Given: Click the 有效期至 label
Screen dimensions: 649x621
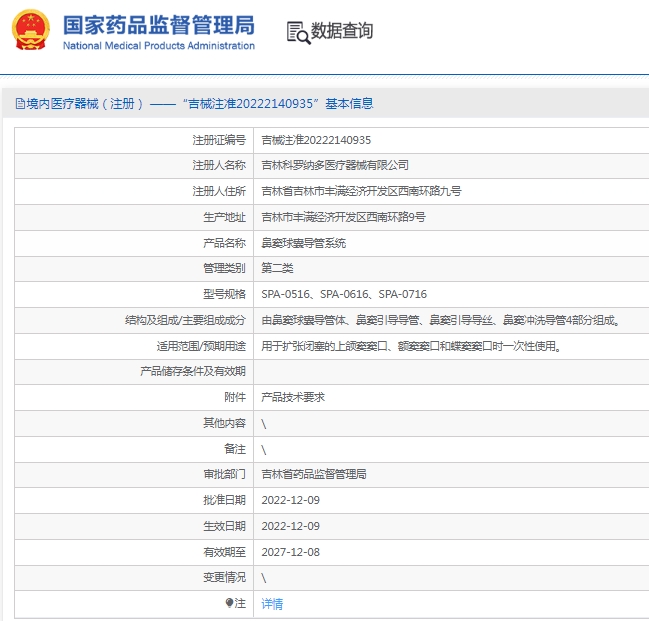Looking at the screenshot, I should (224, 552).
